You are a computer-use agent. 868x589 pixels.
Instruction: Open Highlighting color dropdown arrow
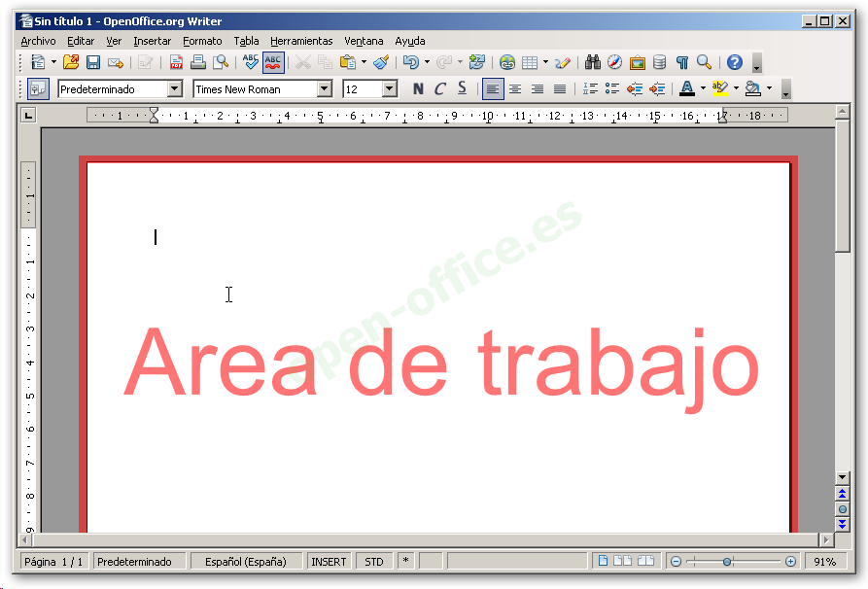tap(736, 88)
